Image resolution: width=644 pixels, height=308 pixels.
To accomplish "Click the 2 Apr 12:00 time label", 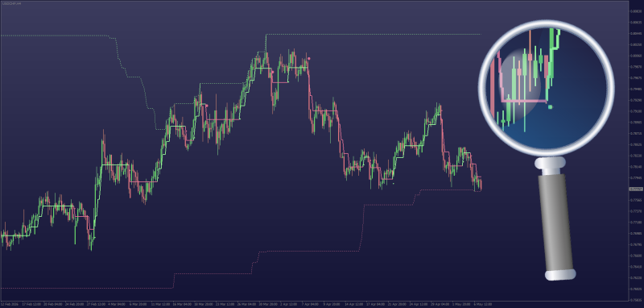I will [288, 304].
